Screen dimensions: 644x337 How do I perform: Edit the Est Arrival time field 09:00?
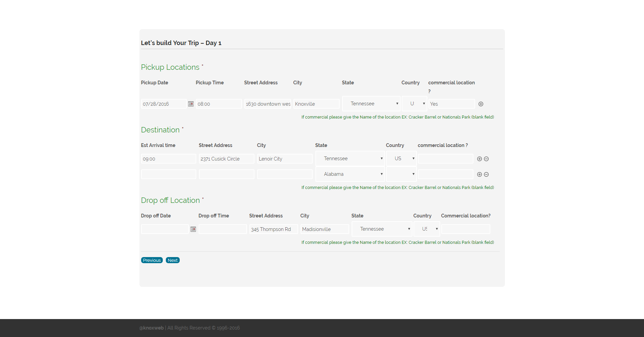tap(169, 159)
